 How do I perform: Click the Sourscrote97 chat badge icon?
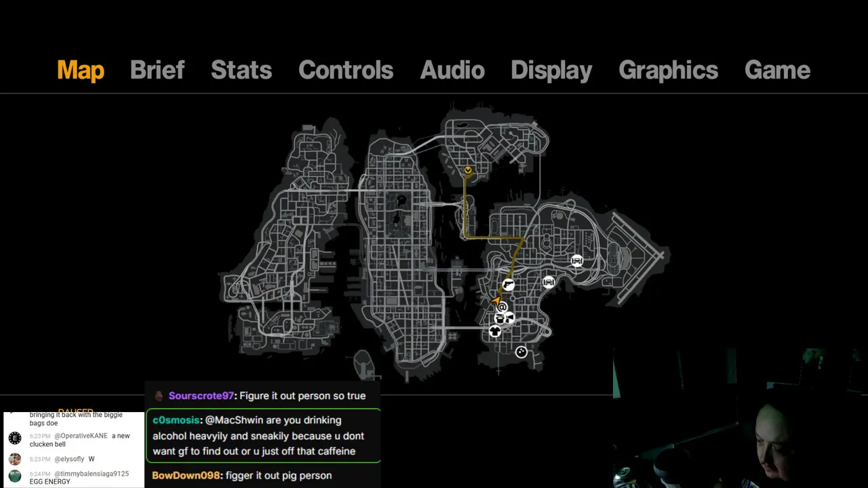coord(159,396)
